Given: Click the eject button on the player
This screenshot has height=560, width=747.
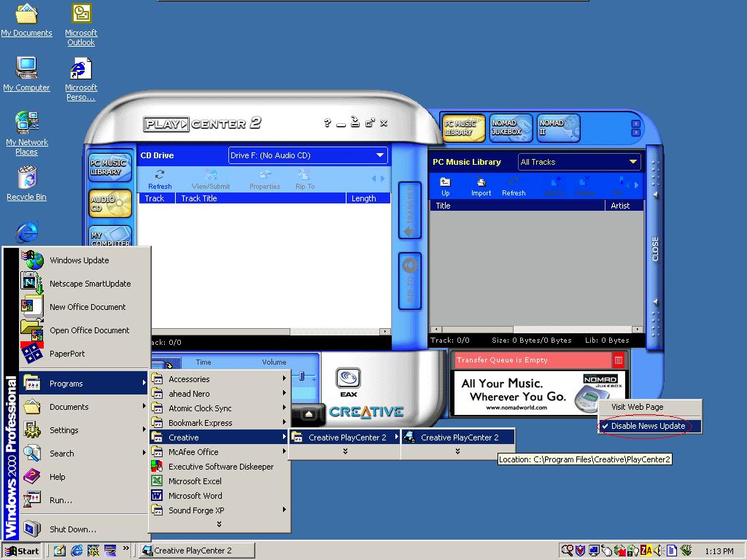Looking at the screenshot, I should [x=309, y=414].
